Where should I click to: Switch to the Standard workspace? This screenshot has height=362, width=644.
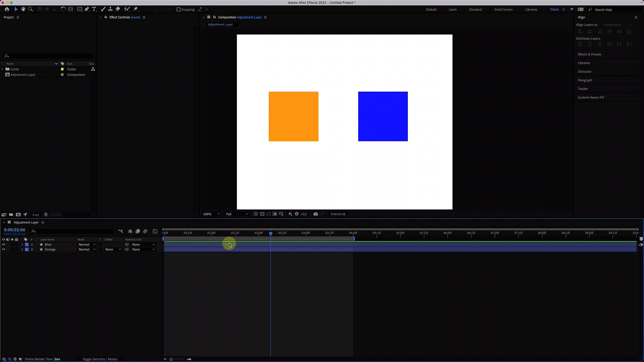pyautogui.click(x=475, y=9)
